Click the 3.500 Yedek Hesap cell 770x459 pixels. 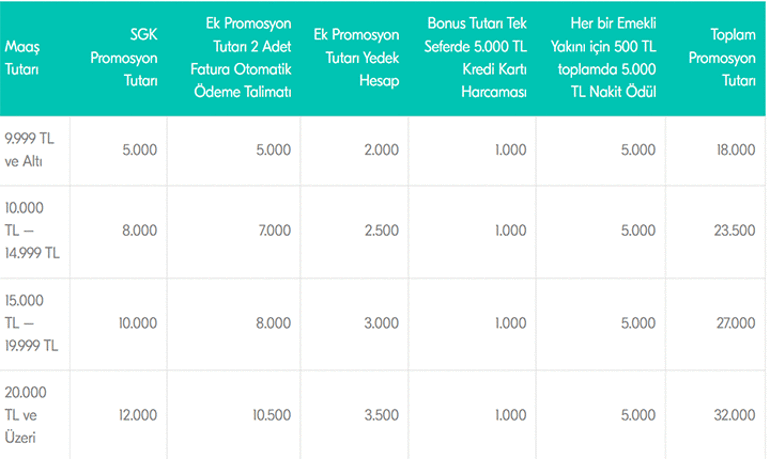coord(382,415)
